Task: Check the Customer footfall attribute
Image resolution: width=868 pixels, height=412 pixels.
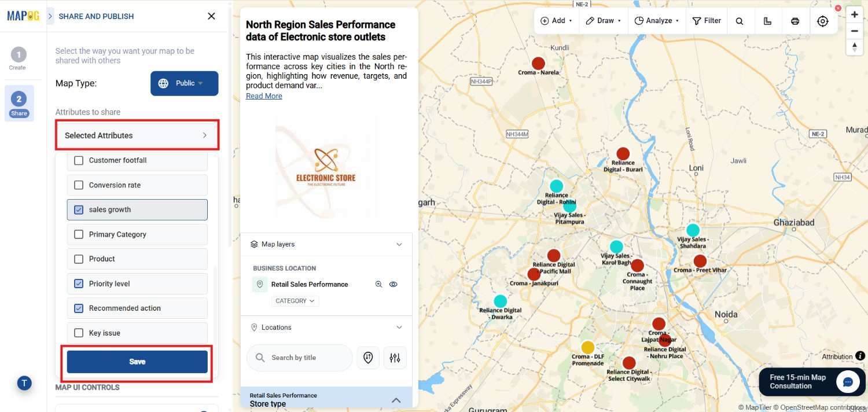Action: coord(79,161)
